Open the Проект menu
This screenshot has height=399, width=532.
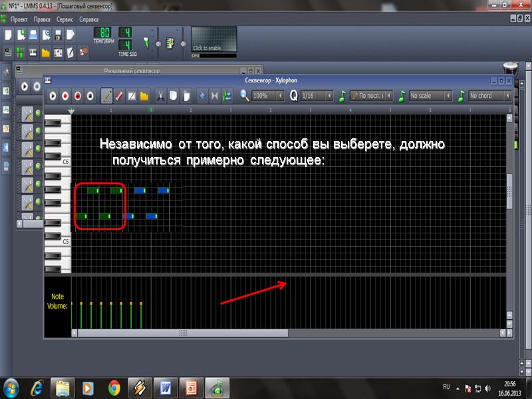click(x=19, y=19)
